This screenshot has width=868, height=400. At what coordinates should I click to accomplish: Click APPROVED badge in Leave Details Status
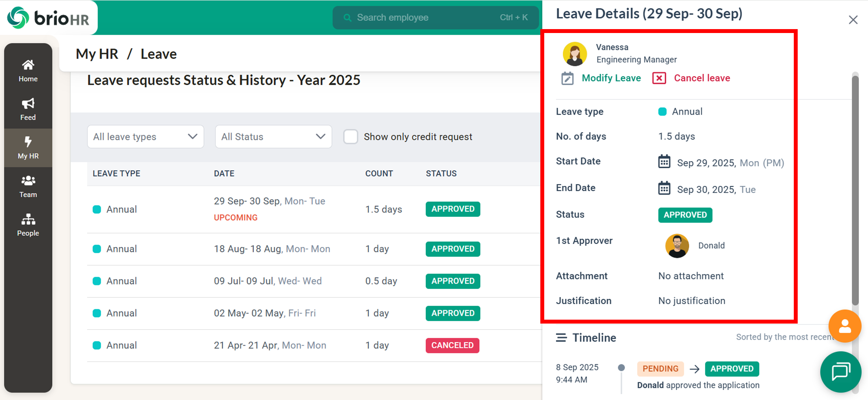pyautogui.click(x=685, y=215)
